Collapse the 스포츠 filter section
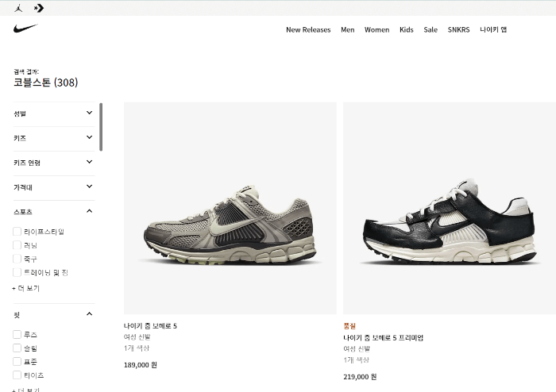 tap(54, 212)
